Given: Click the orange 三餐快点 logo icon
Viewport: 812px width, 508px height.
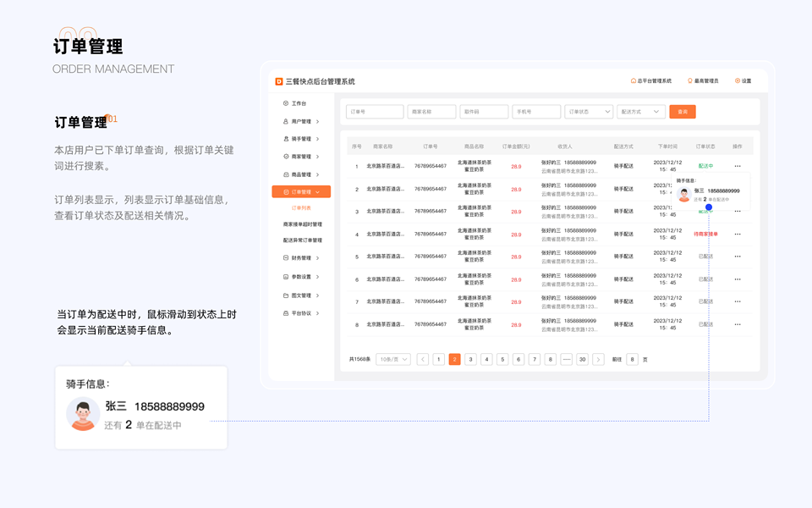Looking at the screenshot, I should [x=278, y=81].
